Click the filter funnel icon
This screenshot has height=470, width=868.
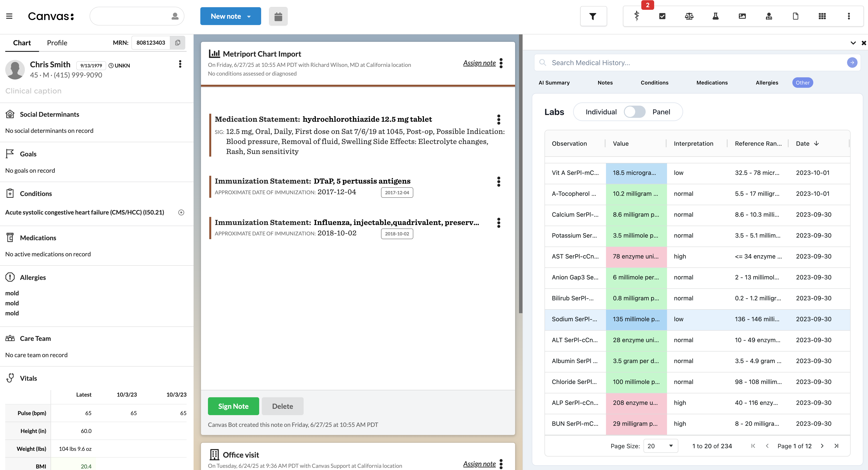click(593, 16)
